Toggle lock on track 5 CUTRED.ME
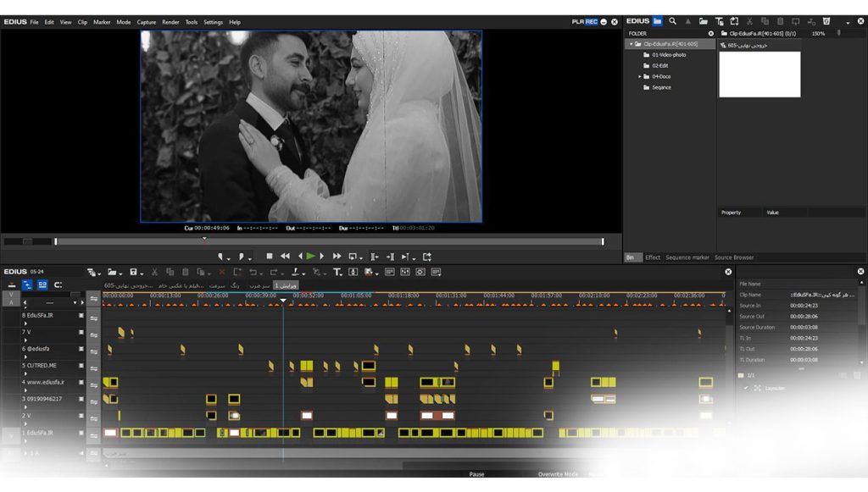868x492 pixels. click(93, 368)
